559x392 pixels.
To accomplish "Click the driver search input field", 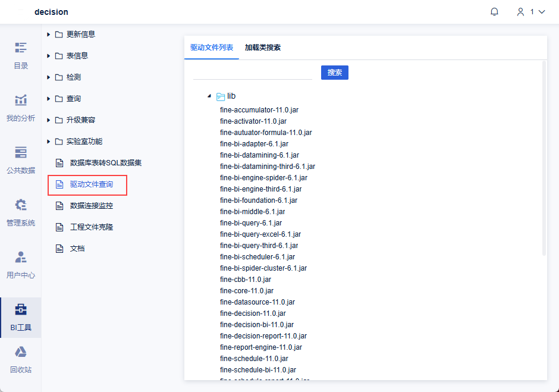I will (252, 73).
